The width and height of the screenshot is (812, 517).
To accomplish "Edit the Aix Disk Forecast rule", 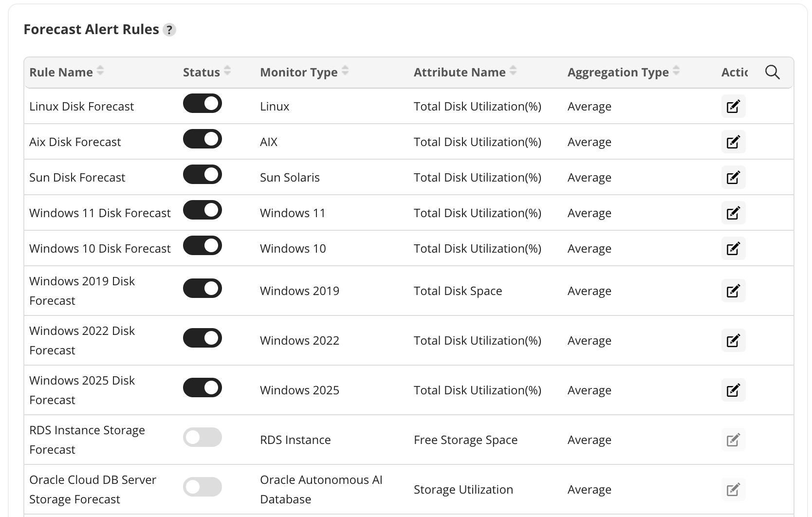I will (733, 142).
